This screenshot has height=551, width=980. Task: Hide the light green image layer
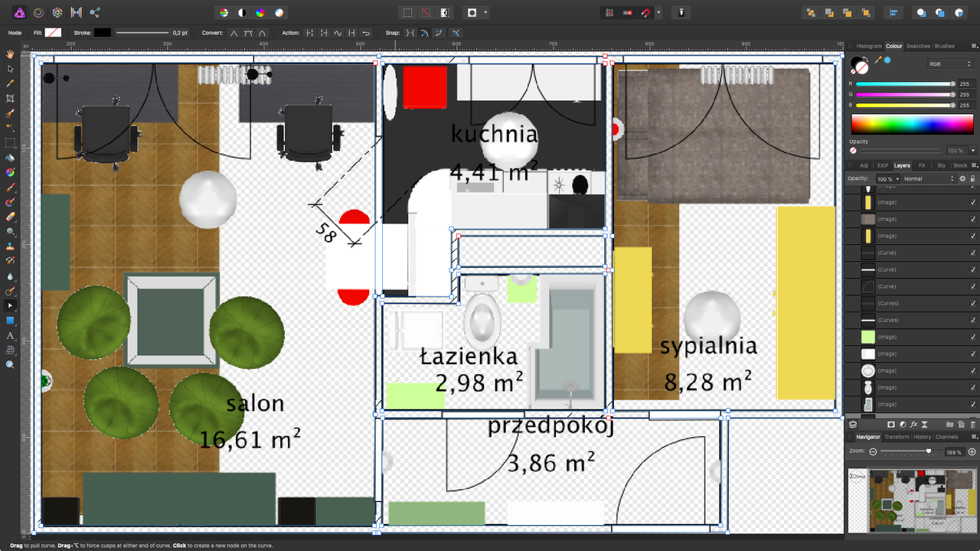tap(973, 337)
